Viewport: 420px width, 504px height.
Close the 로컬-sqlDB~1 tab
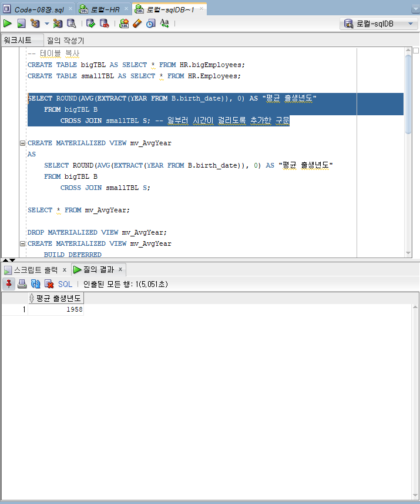[x=201, y=9]
